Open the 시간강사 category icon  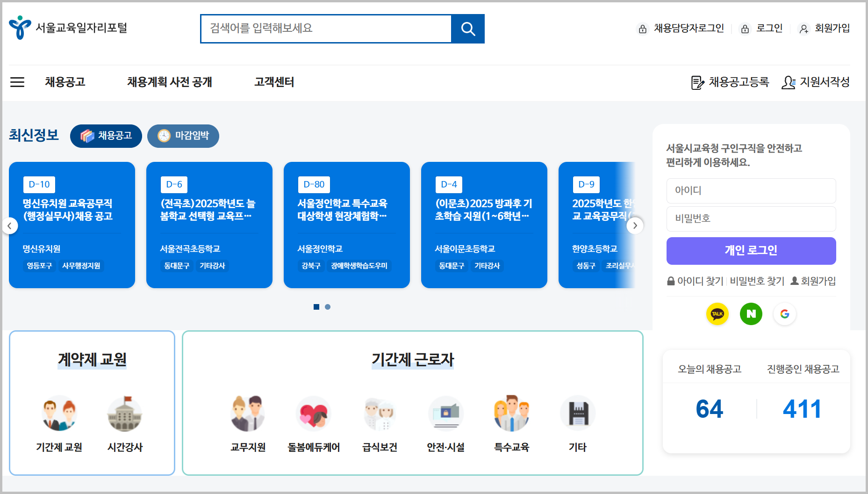[125, 414]
